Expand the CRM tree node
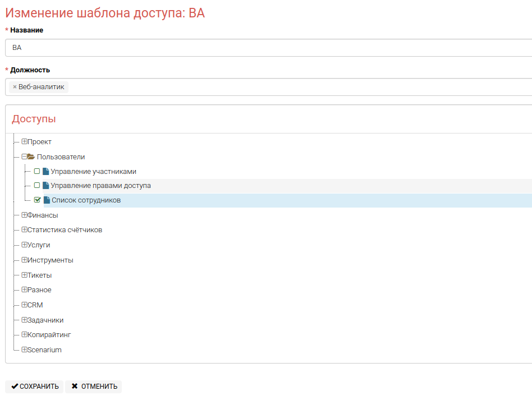 tap(24, 305)
